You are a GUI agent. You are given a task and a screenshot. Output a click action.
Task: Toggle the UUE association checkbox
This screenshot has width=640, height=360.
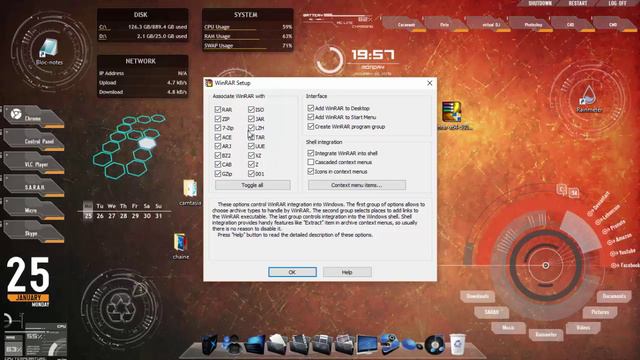(x=251, y=146)
